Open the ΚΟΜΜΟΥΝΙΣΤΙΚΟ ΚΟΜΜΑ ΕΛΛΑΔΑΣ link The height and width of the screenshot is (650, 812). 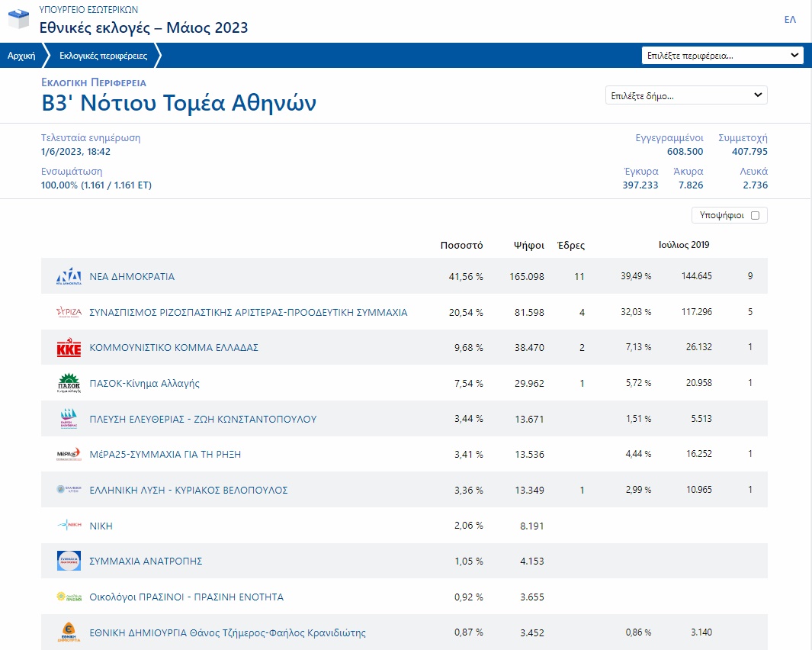[x=174, y=348]
